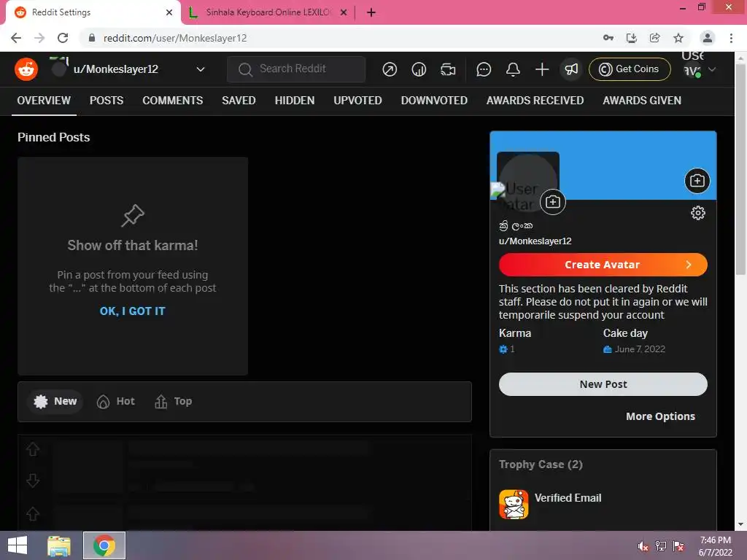
Task: Click Chrome icon in taskbar
Action: (x=104, y=545)
